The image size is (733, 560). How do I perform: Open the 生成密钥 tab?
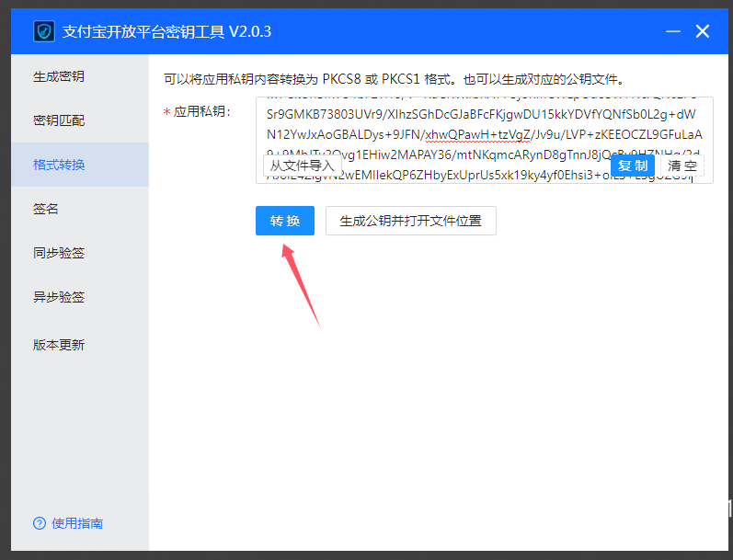tap(59, 76)
